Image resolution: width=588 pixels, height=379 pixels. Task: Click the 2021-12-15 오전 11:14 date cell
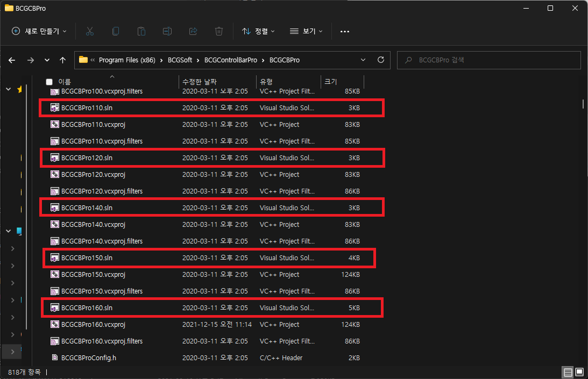(x=217, y=325)
